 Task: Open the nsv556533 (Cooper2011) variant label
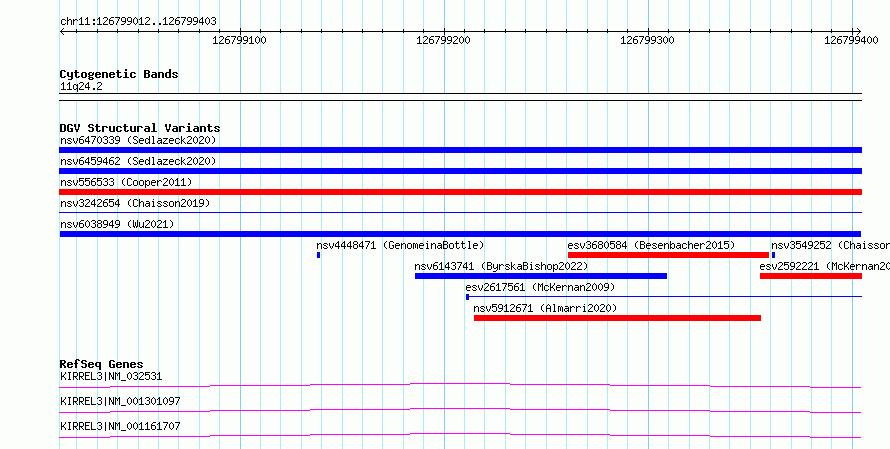point(126,182)
